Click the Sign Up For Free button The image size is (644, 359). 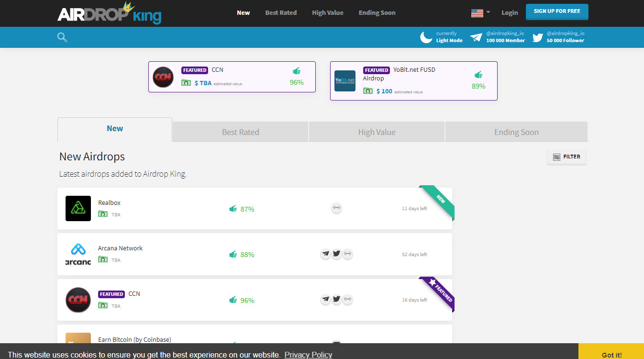[557, 11]
